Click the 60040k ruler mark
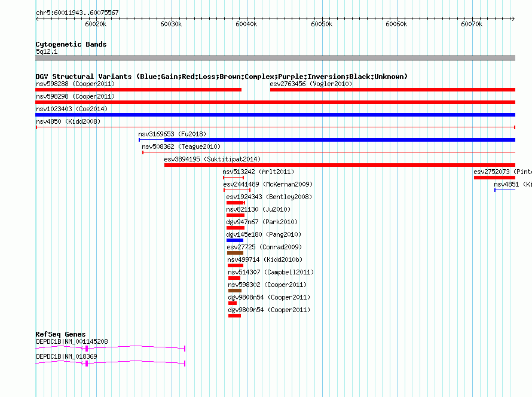 (x=246, y=24)
